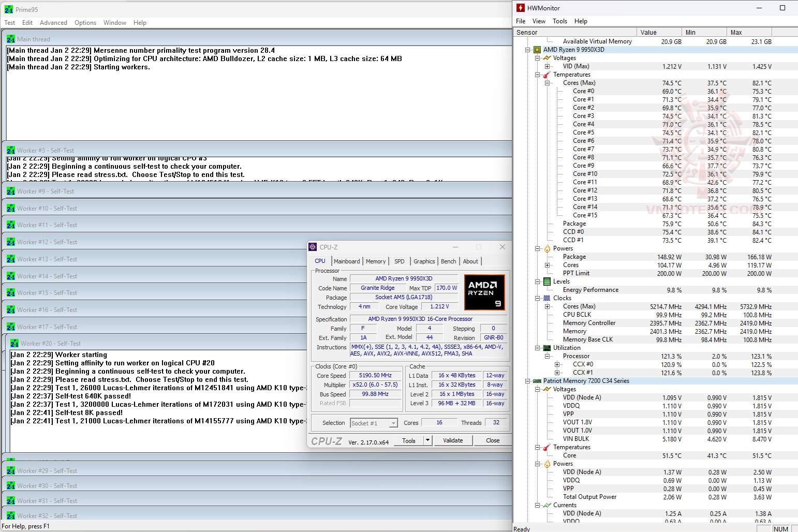Click the 'Ready' status text in HWMonitor
Screen dimensions: 798x532
[522, 529]
